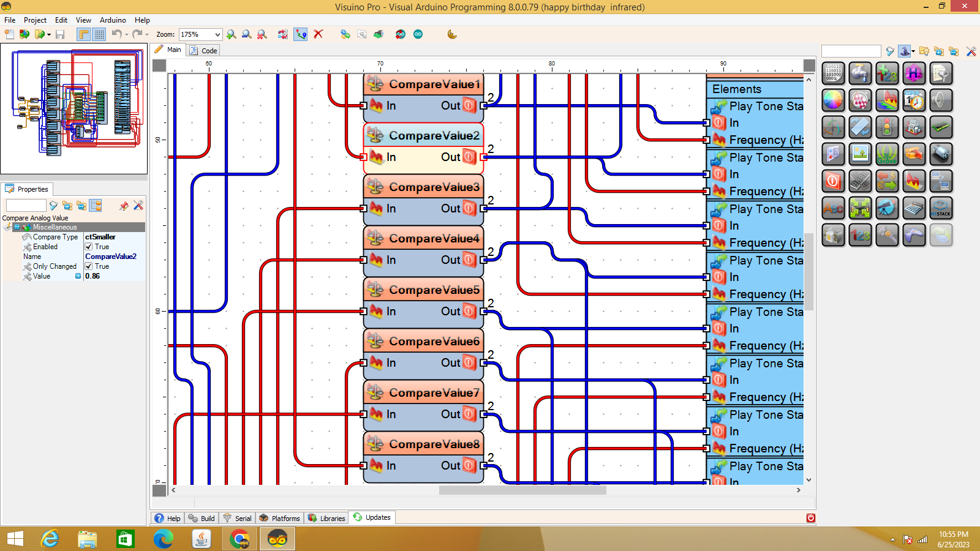
Task: Click the horizontal canvas scrollbar thumb
Action: pyautogui.click(x=522, y=490)
